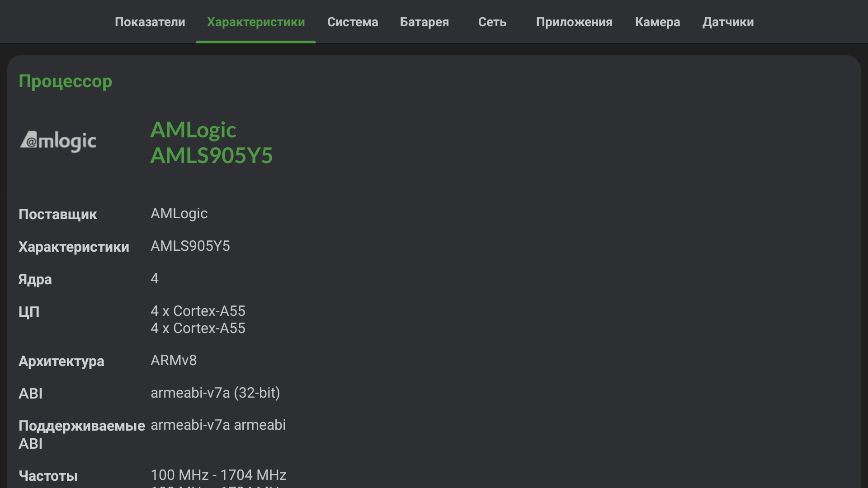Switch to the Система tab

[353, 22]
